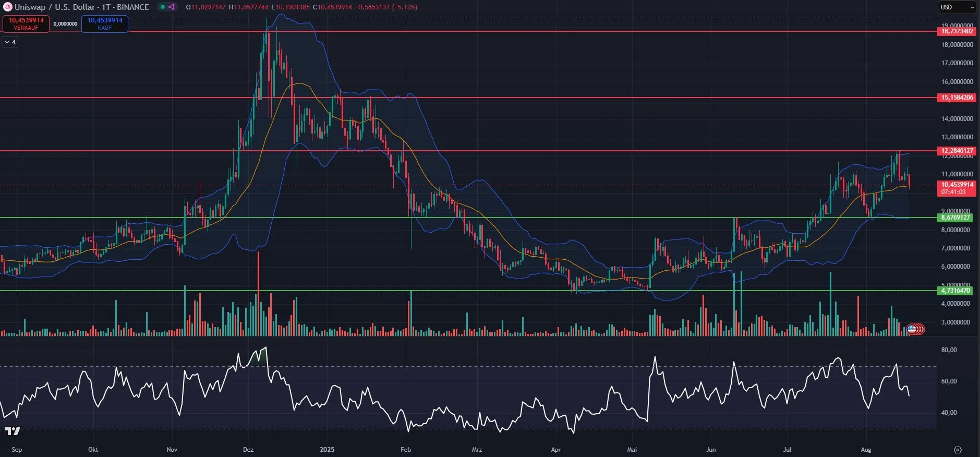This screenshot has height=457, width=980.
Task: Click the price scale value 14,0000000
Action: [x=957, y=119]
